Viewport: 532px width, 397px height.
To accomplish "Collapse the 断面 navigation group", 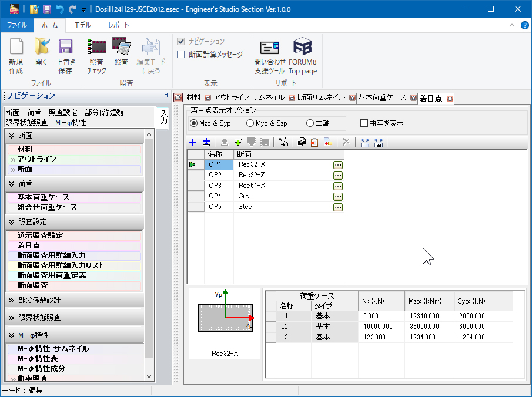I will click(12, 136).
